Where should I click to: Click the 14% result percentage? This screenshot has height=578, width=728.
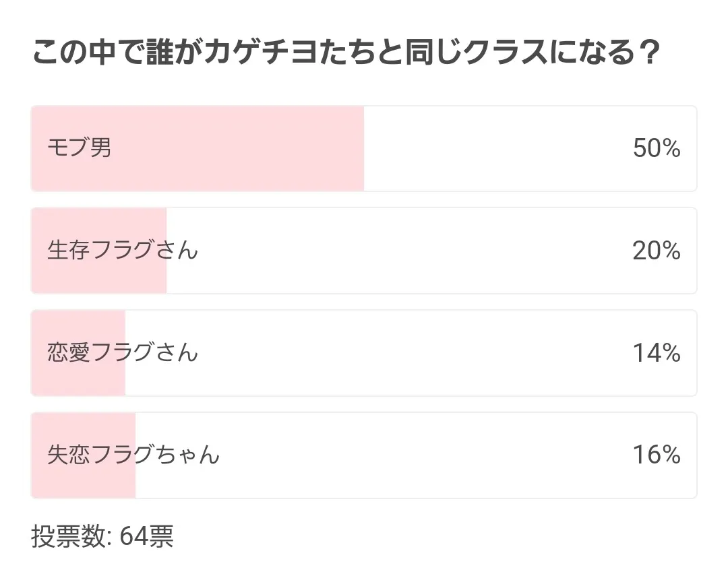656,353
